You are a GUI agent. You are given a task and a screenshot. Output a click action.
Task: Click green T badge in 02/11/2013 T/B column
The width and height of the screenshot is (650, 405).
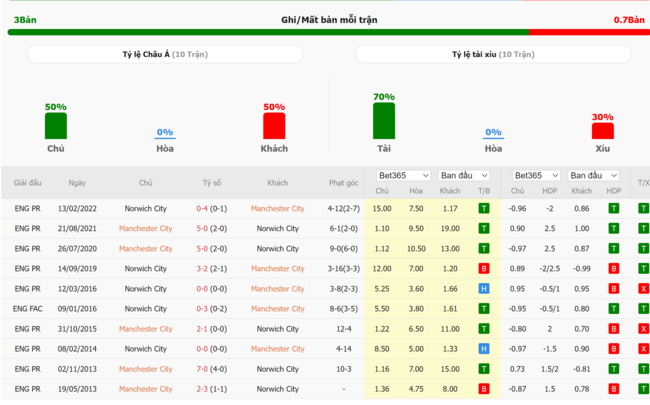(x=484, y=369)
